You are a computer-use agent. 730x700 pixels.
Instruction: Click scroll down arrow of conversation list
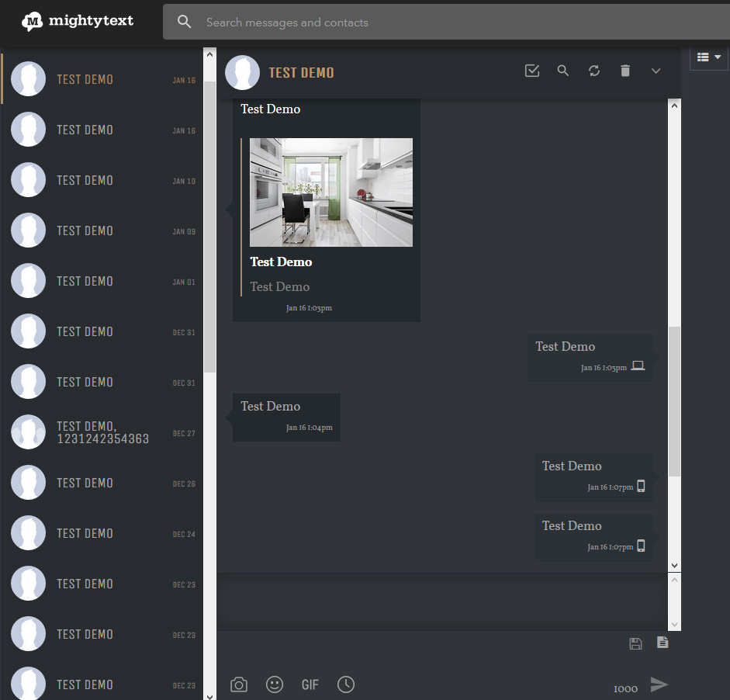[209, 696]
